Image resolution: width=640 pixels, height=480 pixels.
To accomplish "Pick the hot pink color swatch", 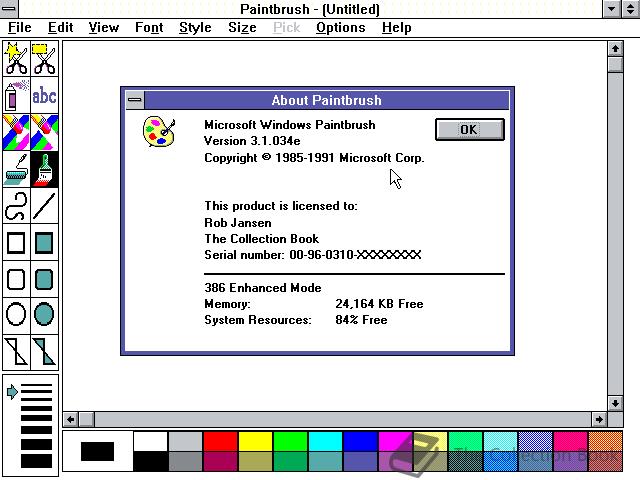I will pyautogui.click(x=571, y=442).
